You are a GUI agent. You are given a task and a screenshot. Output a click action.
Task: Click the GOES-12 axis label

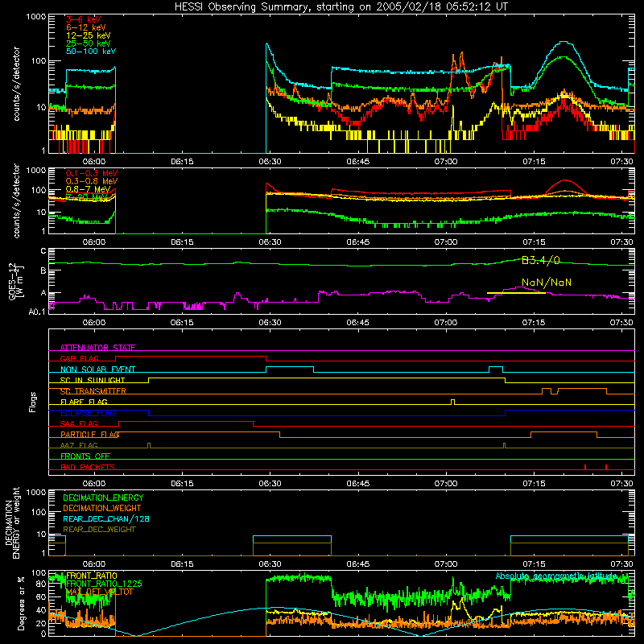tap(15, 281)
